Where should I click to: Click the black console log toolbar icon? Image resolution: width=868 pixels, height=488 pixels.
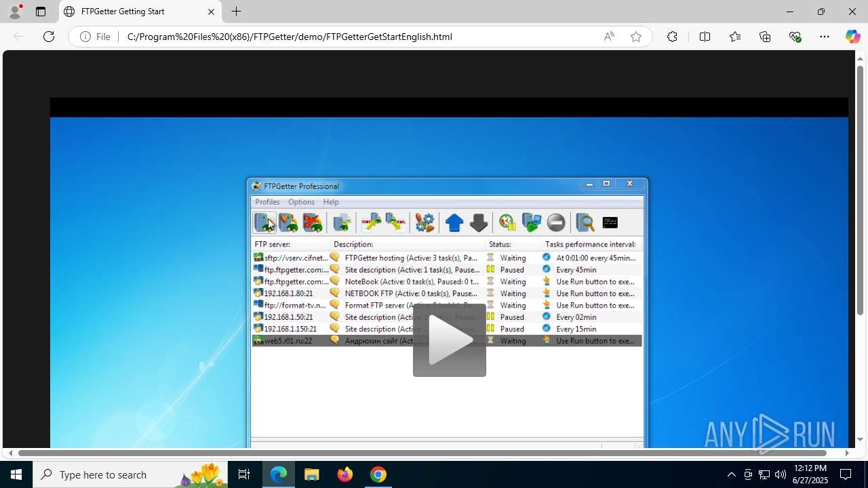610,222
